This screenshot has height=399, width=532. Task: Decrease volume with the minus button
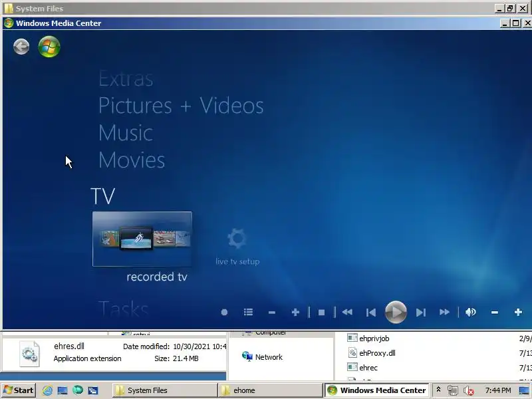pos(495,313)
